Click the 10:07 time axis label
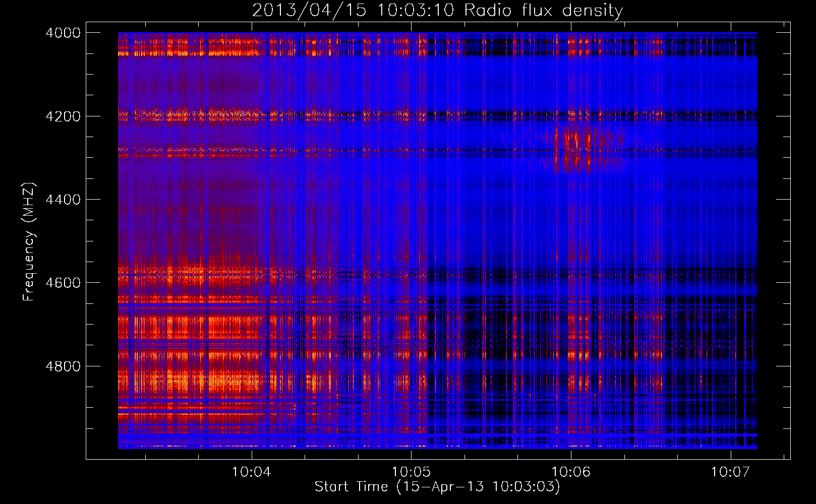The width and height of the screenshot is (816, 504). point(730,472)
